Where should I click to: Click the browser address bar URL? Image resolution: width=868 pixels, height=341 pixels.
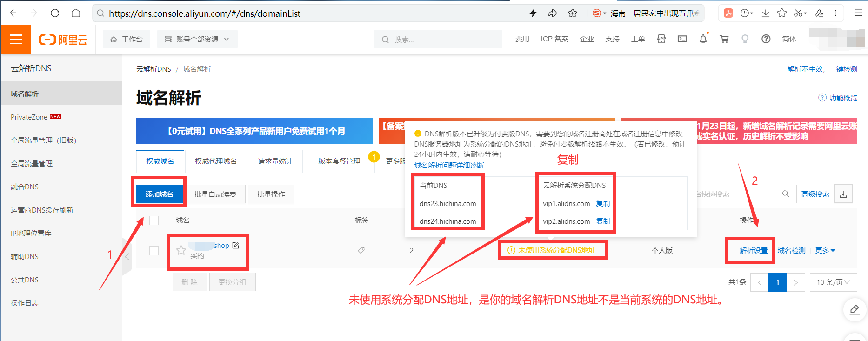click(205, 13)
